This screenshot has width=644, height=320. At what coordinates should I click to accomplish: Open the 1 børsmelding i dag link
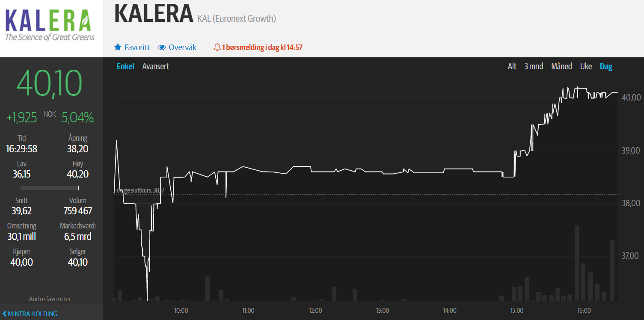[x=262, y=47]
